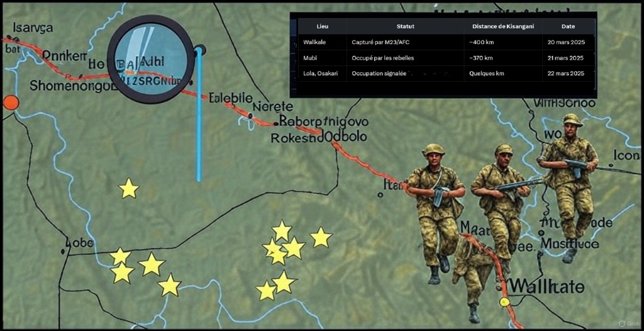Click the isolated yellow star beneath the magnifier
Screen dimensions: 644x331
(x=128, y=188)
